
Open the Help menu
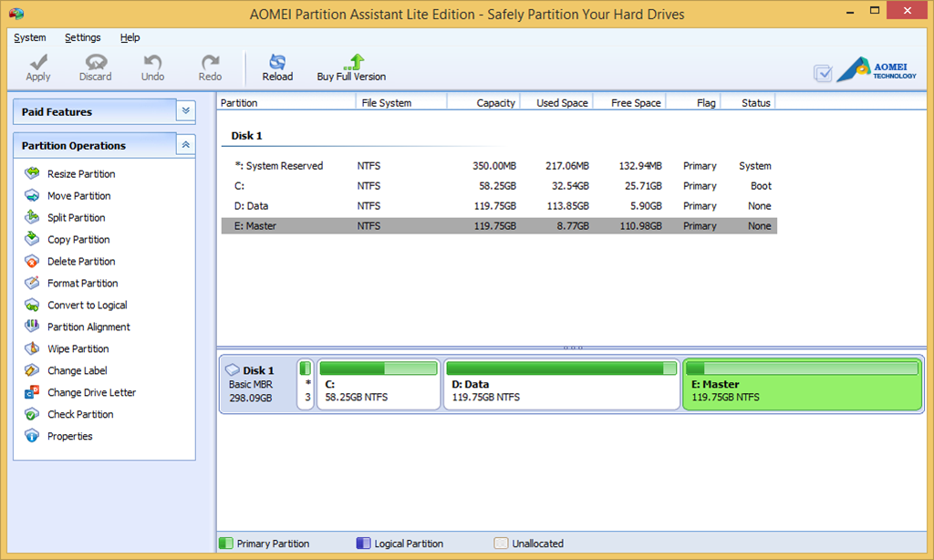pos(130,37)
